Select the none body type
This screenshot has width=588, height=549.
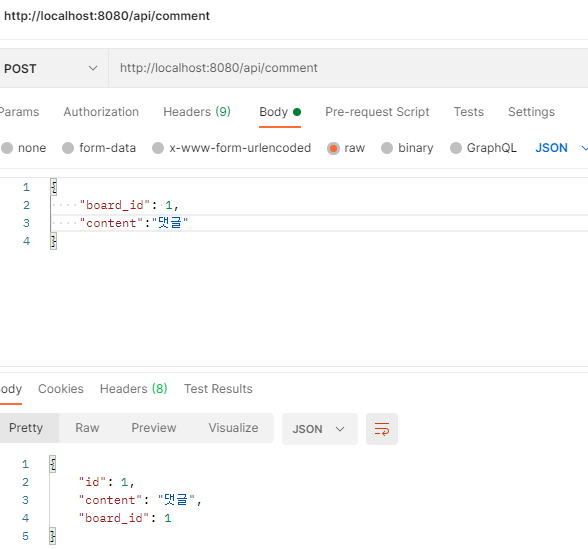point(23,148)
